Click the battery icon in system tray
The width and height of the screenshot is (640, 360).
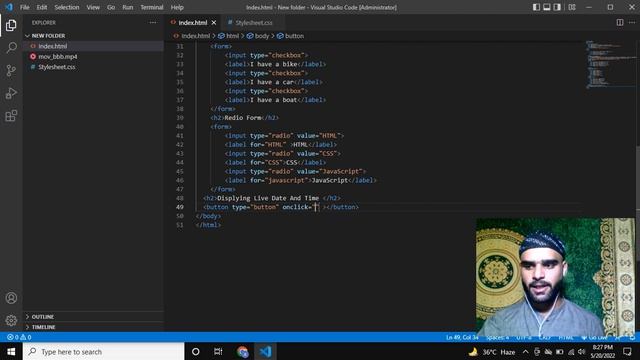560,352
